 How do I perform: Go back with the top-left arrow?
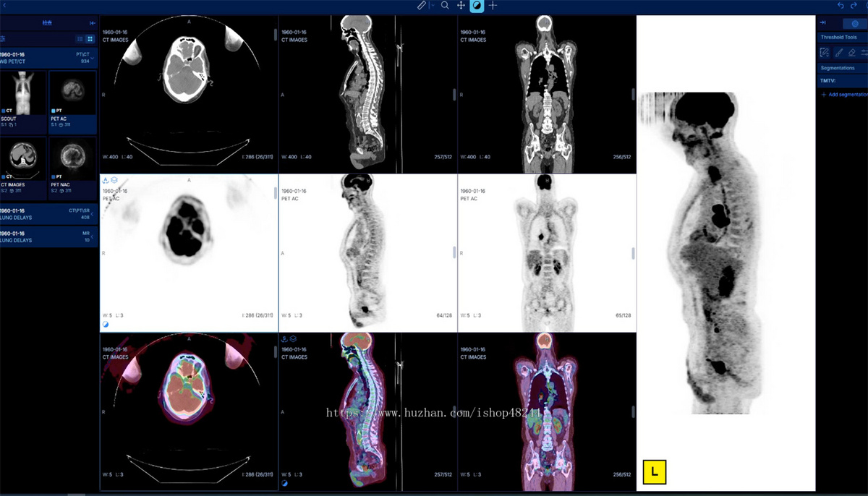6,5
